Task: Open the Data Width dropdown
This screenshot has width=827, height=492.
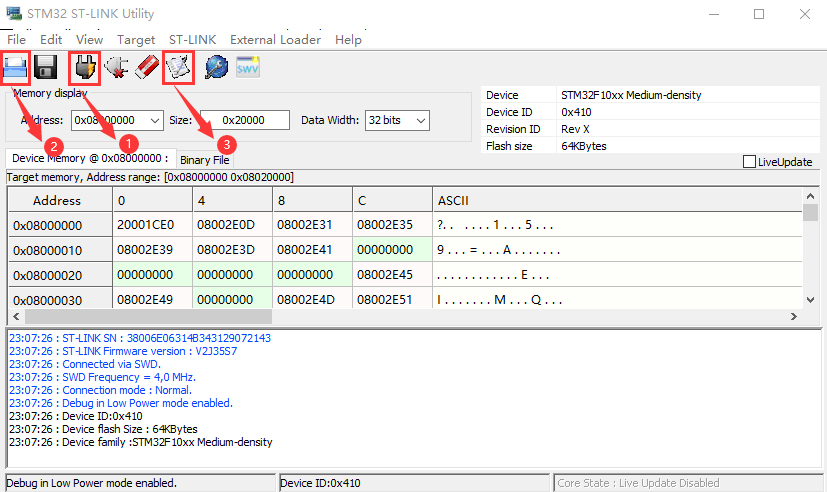Action: [421, 120]
